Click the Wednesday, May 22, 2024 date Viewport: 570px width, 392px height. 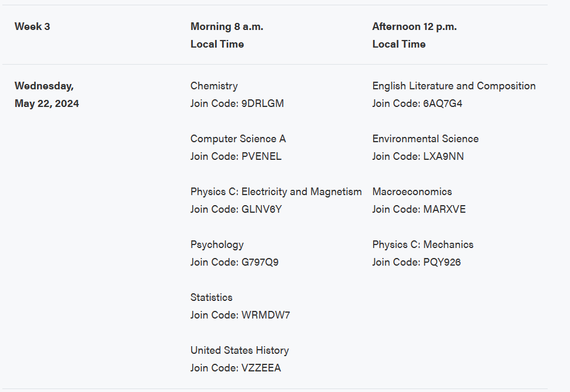pyautogui.click(x=46, y=95)
